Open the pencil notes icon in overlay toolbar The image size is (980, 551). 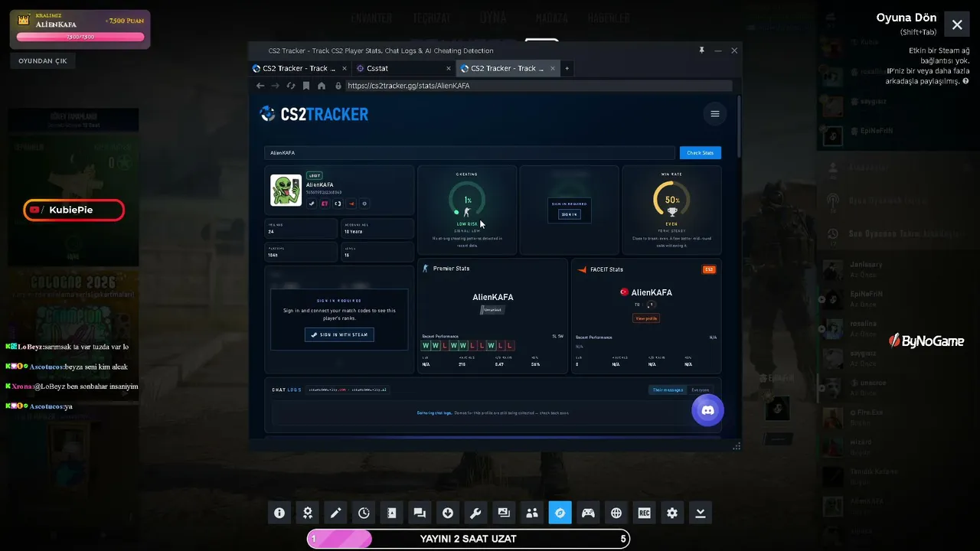(x=335, y=513)
